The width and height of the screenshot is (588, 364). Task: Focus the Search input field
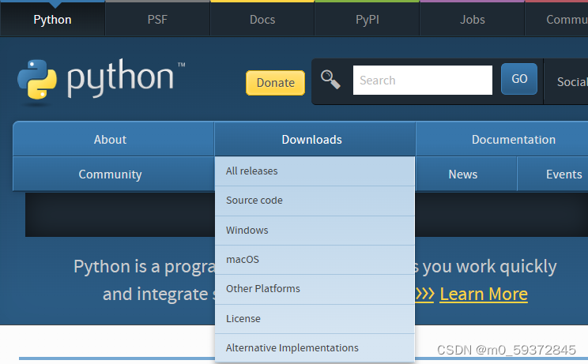pyautogui.click(x=423, y=80)
